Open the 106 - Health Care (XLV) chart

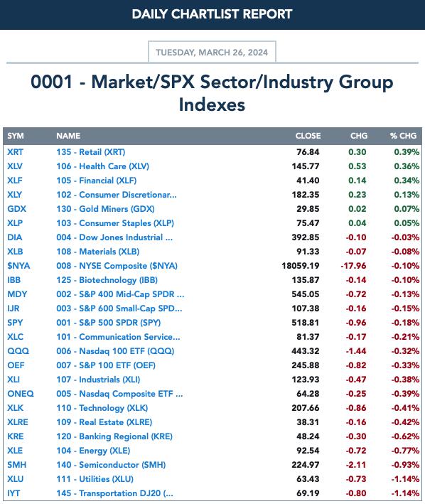pyautogui.click(x=103, y=166)
